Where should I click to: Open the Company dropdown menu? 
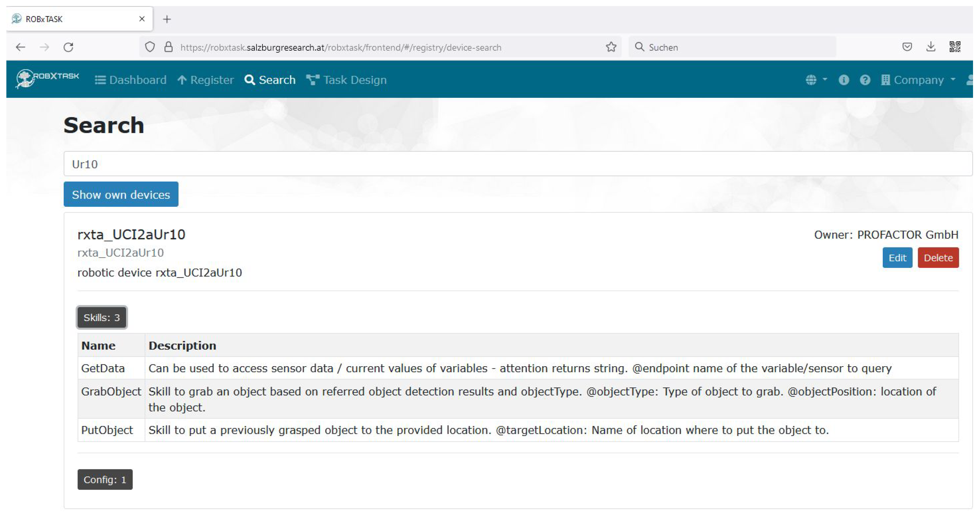tap(918, 80)
